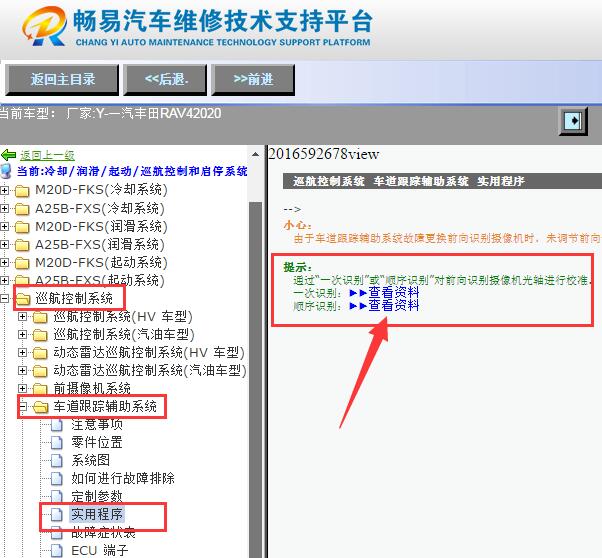
Task: Expand the M20D-FKS(润滑系统) node
Action: coord(4,227)
